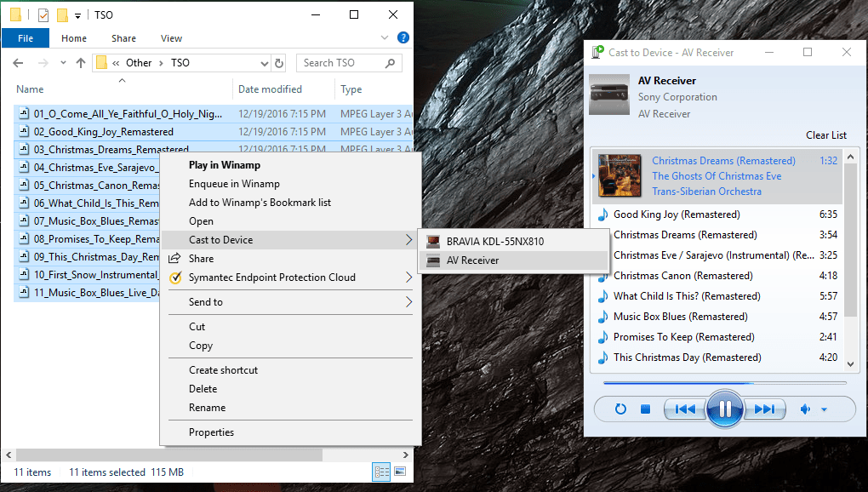This screenshot has width=868, height=492.
Task: Select file 02_Good_King_Joy_Remastered
Action: point(104,132)
